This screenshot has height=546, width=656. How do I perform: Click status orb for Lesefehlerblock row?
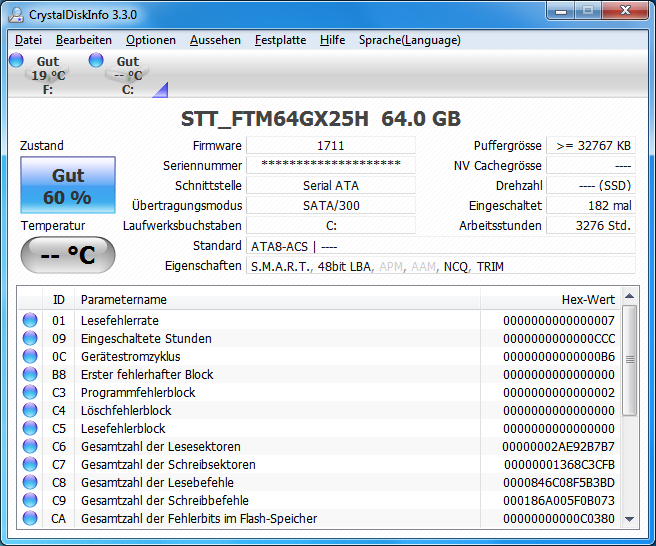30,428
